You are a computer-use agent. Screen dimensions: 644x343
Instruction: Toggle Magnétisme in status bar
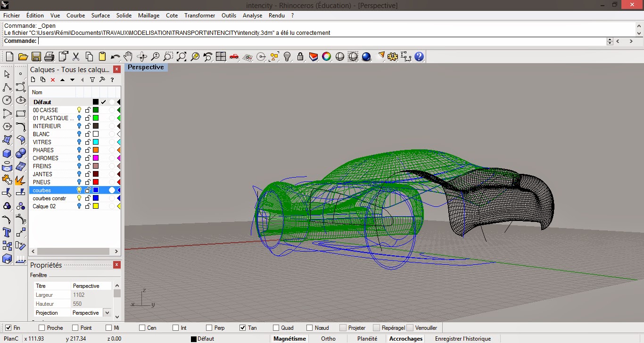290,339
